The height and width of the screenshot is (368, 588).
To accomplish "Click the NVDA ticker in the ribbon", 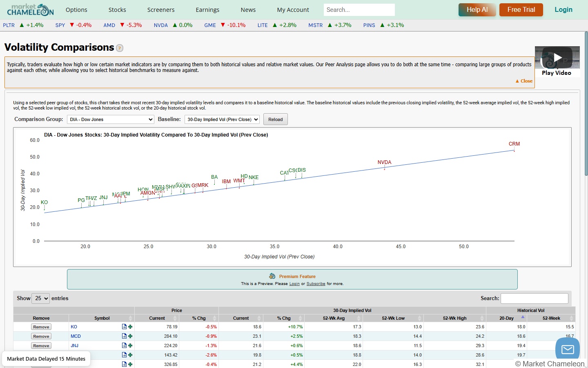I will pyautogui.click(x=161, y=25).
